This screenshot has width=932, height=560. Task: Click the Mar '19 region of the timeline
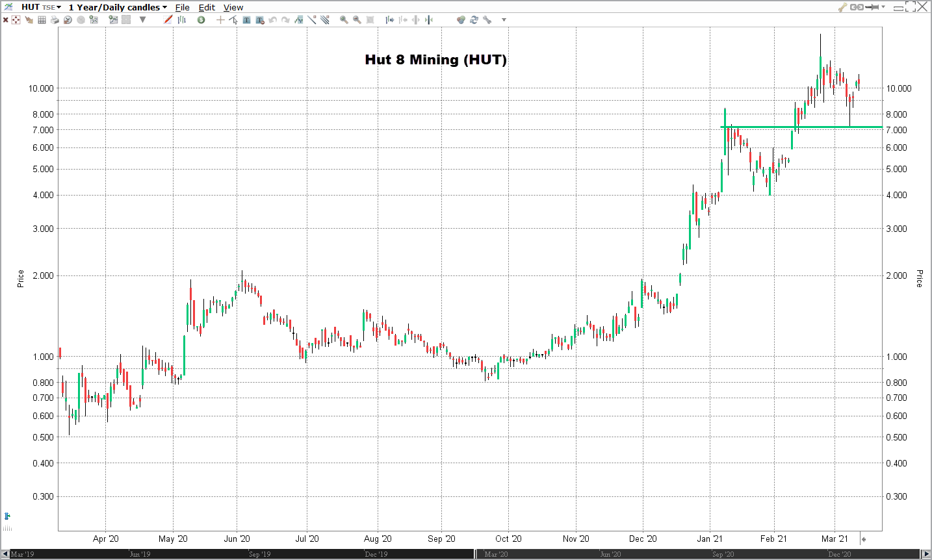pos(21,554)
